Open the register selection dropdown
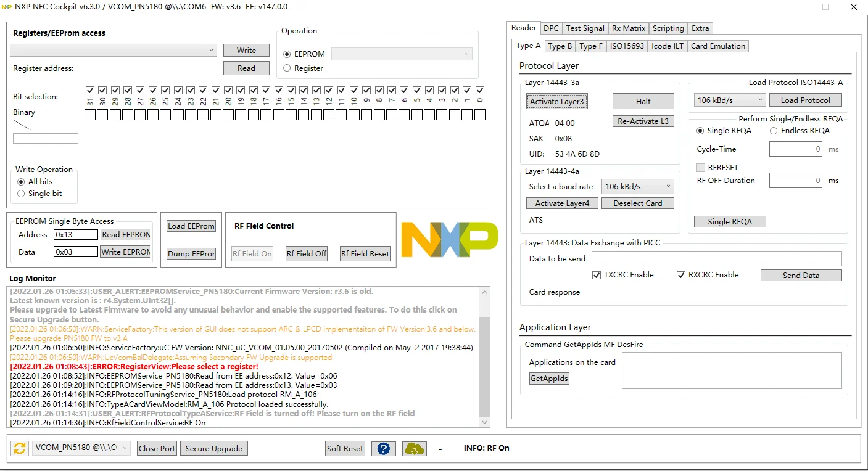This screenshot has width=868, height=471. pos(114,51)
